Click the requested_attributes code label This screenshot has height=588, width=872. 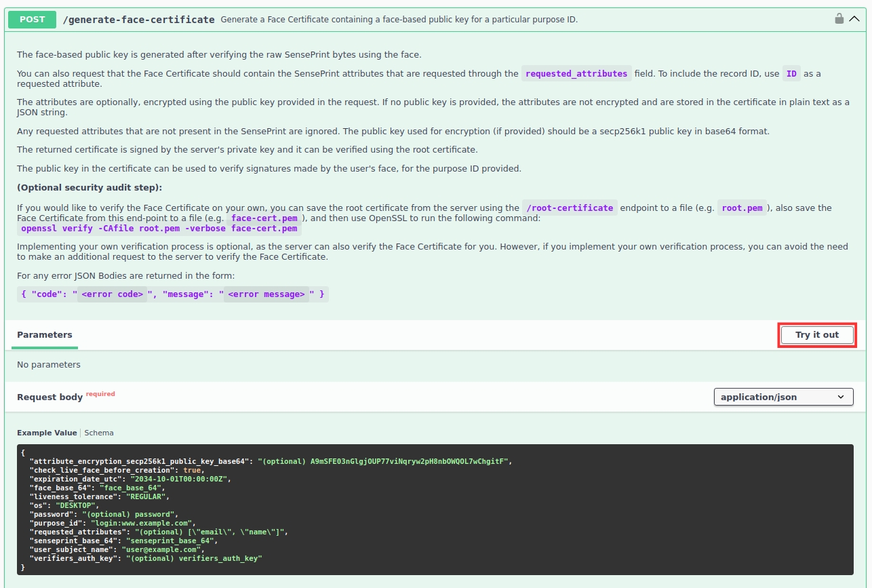pyautogui.click(x=576, y=73)
